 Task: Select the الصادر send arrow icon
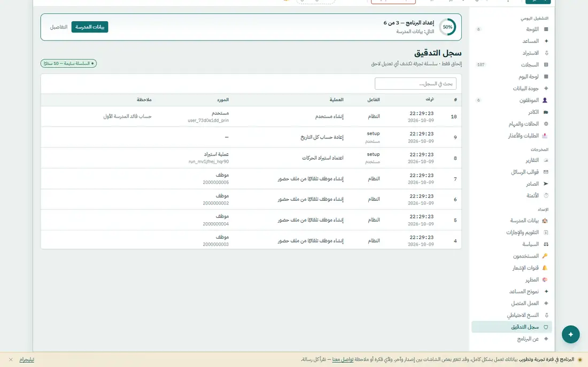click(x=546, y=184)
